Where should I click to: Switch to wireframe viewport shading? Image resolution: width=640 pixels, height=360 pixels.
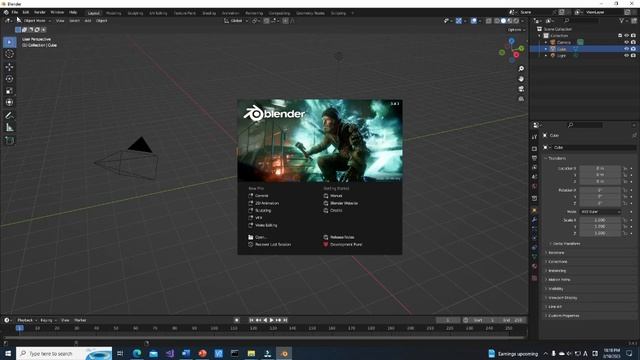pos(497,21)
